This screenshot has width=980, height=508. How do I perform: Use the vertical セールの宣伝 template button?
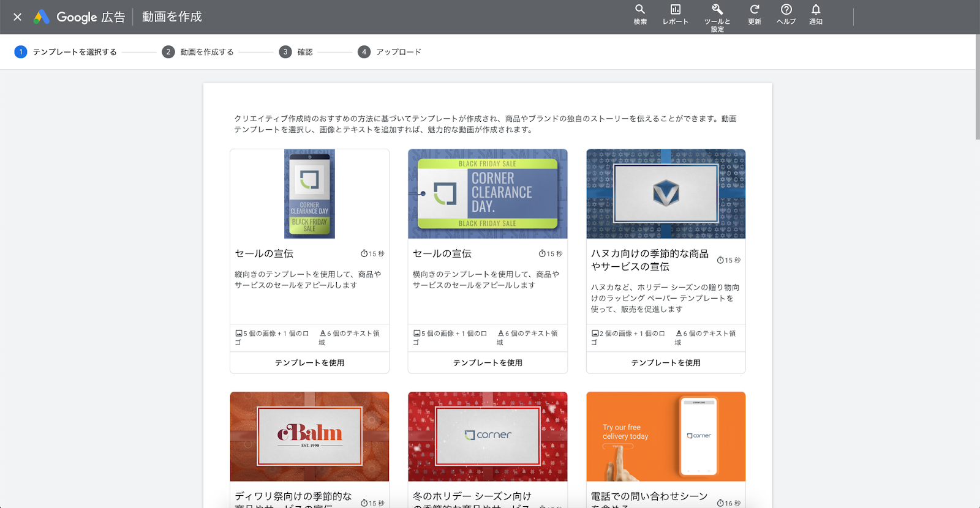coord(309,363)
